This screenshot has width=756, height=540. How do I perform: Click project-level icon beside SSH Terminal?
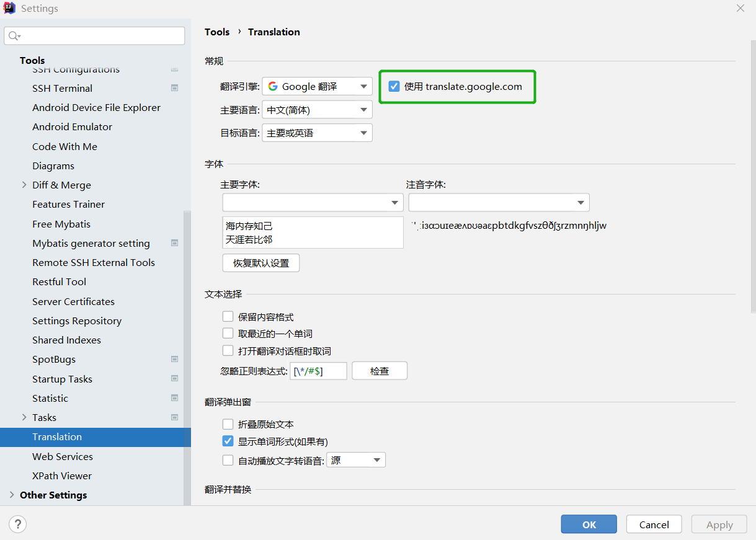click(x=174, y=88)
